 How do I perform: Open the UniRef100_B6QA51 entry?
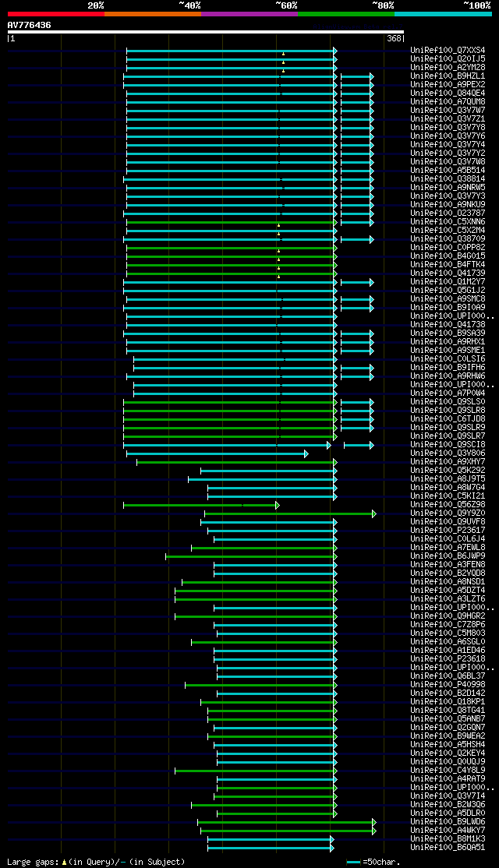[448, 848]
